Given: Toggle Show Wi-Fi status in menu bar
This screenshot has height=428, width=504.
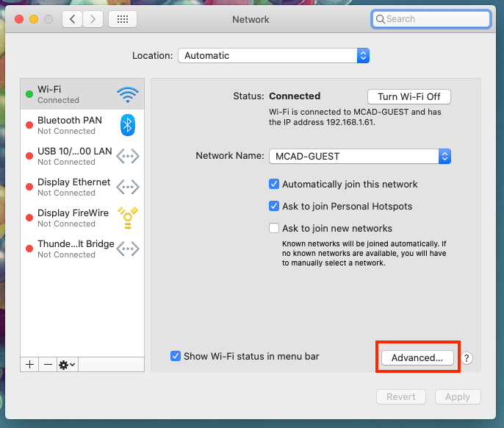Looking at the screenshot, I should tap(176, 356).
